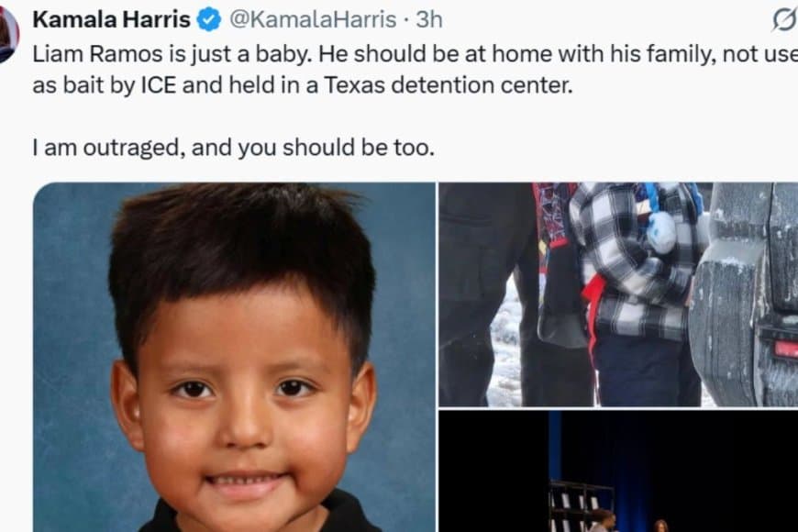Open the tweet via the 3h timestamp
Image resolution: width=798 pixels, height=532 pixels.
[429, 20]
